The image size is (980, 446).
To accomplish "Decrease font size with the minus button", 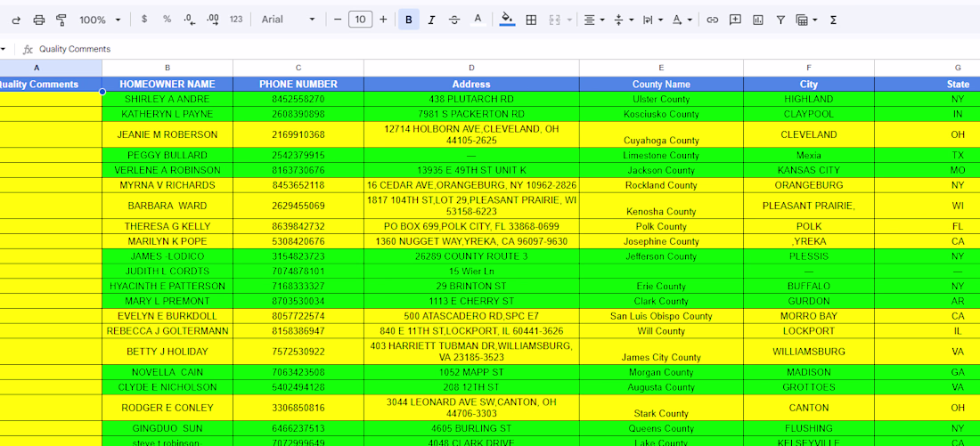I will click(338, 20).
